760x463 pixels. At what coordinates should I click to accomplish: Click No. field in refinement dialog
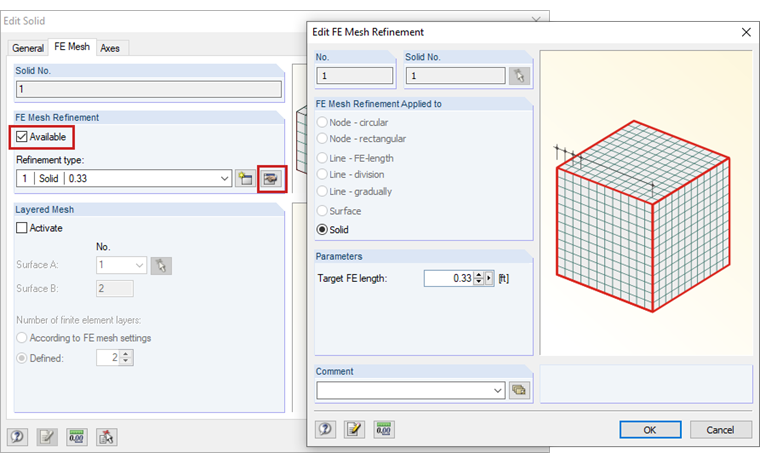[x=354, y=76]
